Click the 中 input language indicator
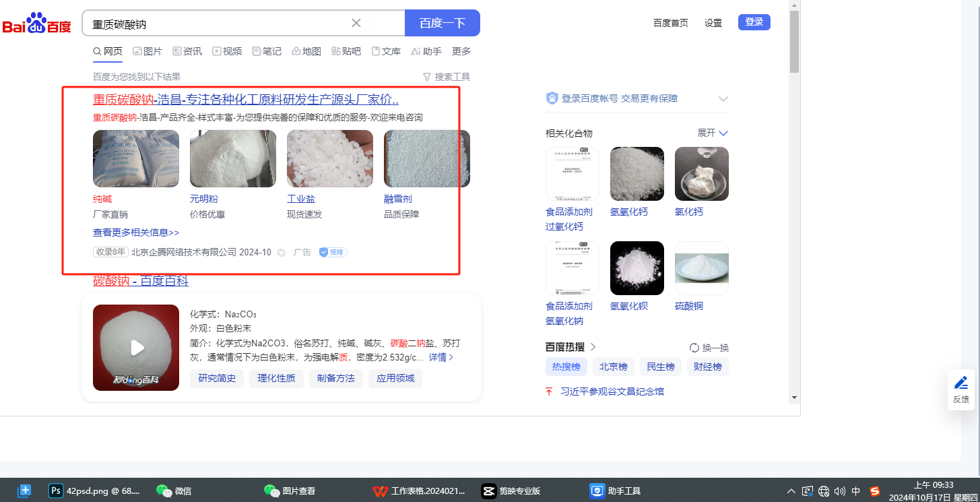Image resolution: width=980 pixels, height=502 pixels. click(x=856, y=491)
